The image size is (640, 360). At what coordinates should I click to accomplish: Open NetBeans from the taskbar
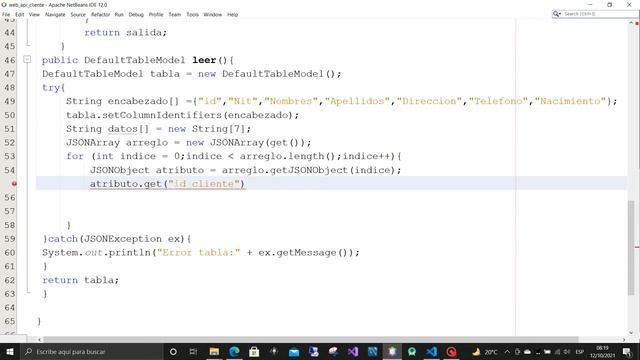point(392,351)
